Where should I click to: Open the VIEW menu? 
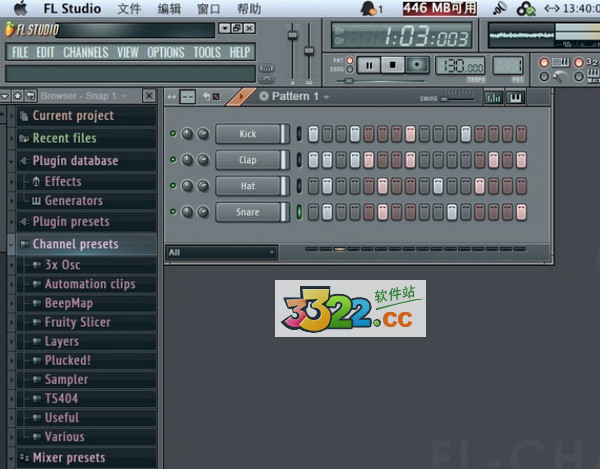(x=128, y=52)
